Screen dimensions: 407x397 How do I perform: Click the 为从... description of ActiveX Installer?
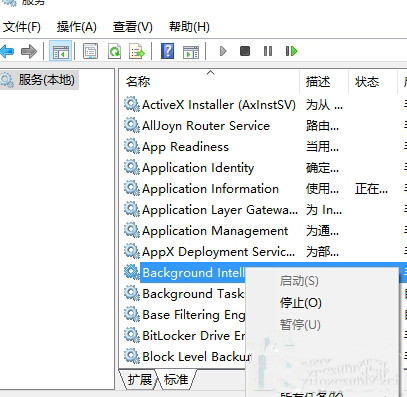click(324, 105)
